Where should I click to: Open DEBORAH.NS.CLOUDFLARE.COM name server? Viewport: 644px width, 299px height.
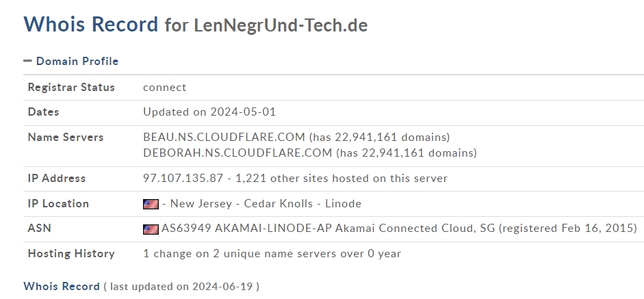pyautogui.click(x=237, y=153)
